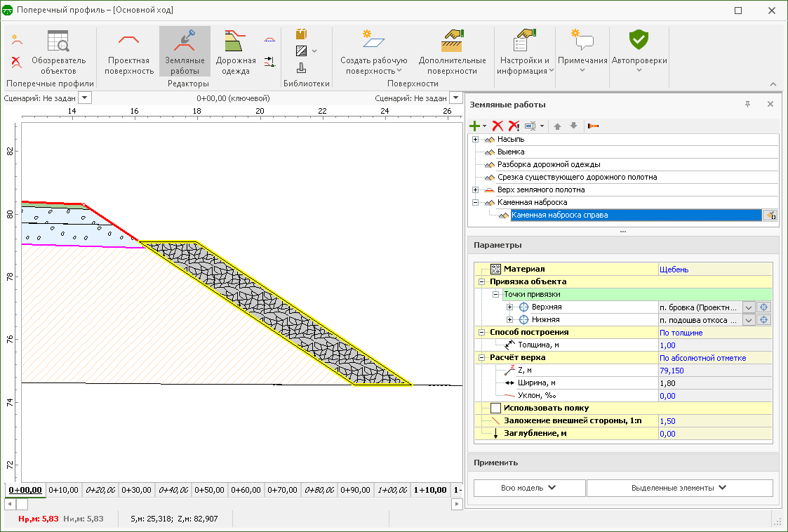Open the Дорожная одежда editor
This screenshot has width=788, height=532.
point(236,52)
